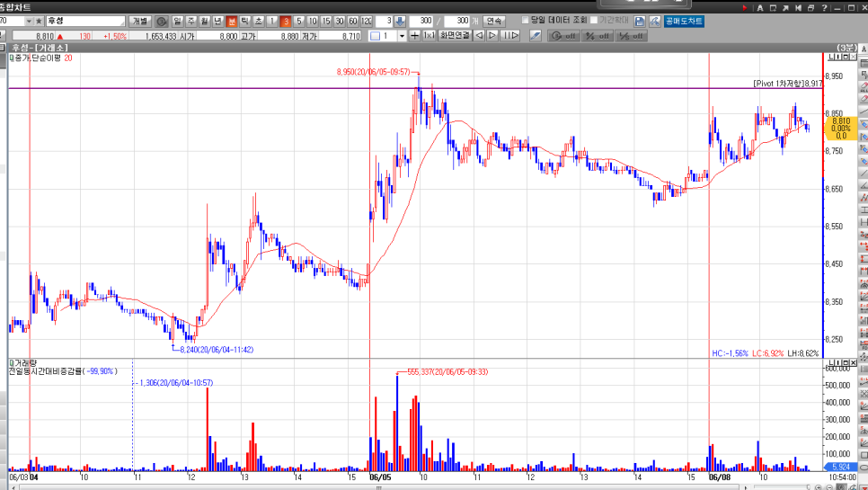Select the 년 (yearly) chart period
The image size is (868, 490).
pyautogui.click(x=218, y=21)
